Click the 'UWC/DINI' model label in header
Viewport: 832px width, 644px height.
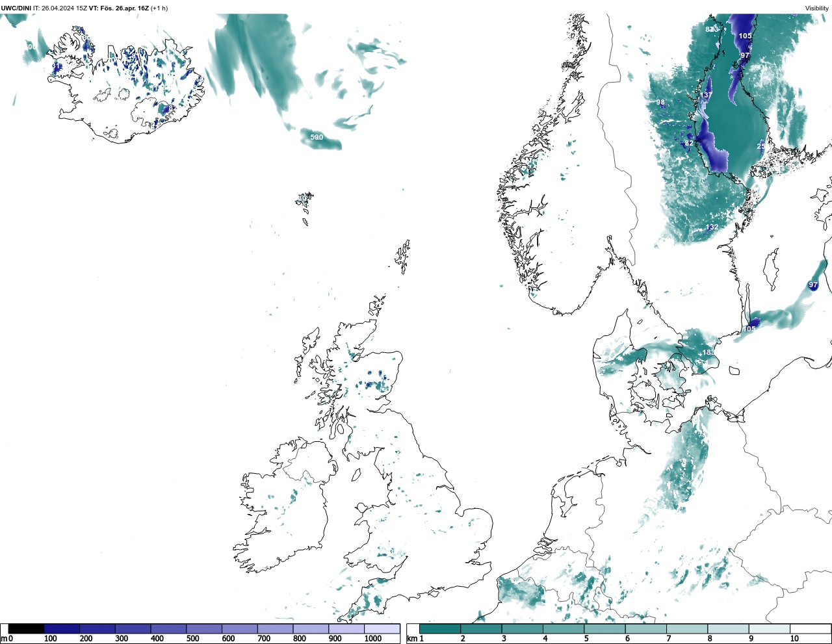pyautogui.click(x=16, y=8)
